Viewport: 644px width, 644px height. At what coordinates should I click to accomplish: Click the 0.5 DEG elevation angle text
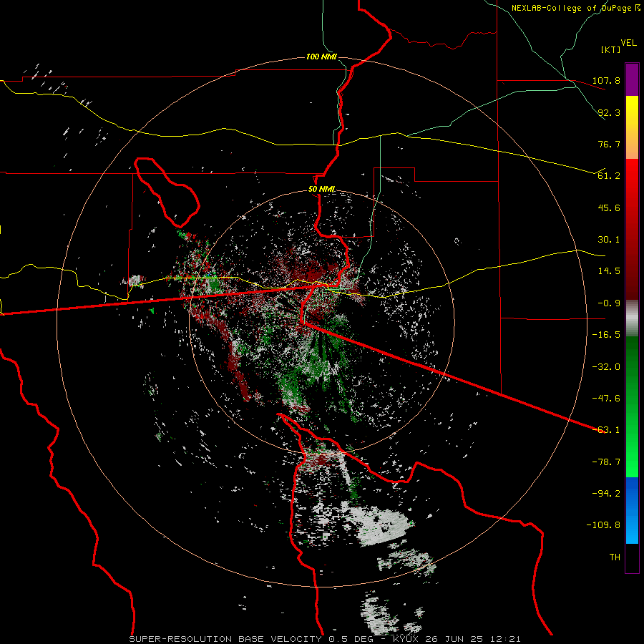(x=353, y=639)
